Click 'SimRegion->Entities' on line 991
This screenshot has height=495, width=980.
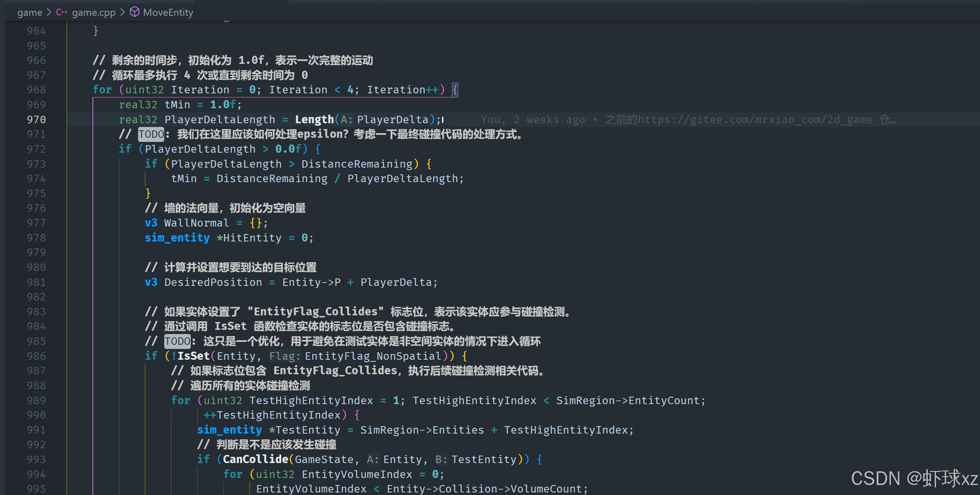(422, 430)
